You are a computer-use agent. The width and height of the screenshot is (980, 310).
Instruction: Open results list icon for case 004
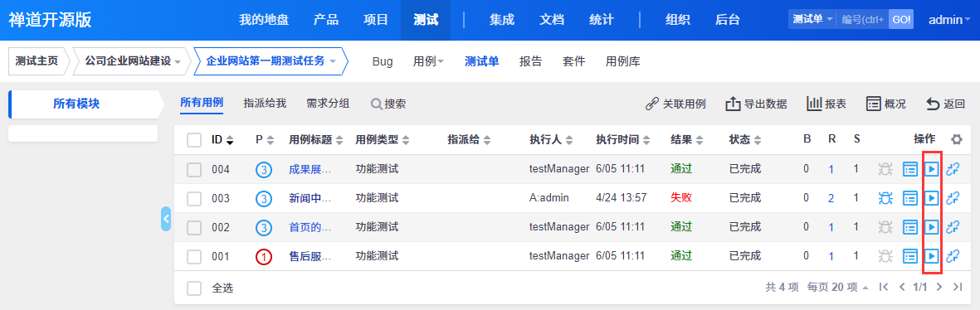(910, 169)
